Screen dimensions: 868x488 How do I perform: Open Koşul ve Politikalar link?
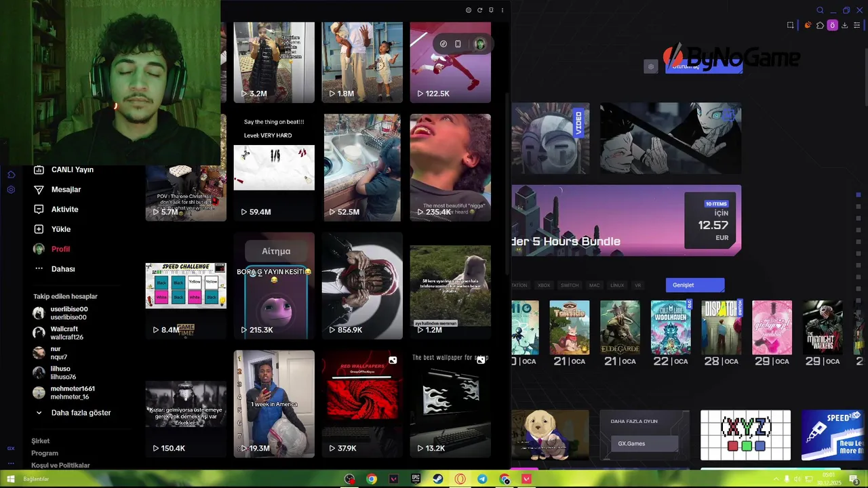pos(60,466)
